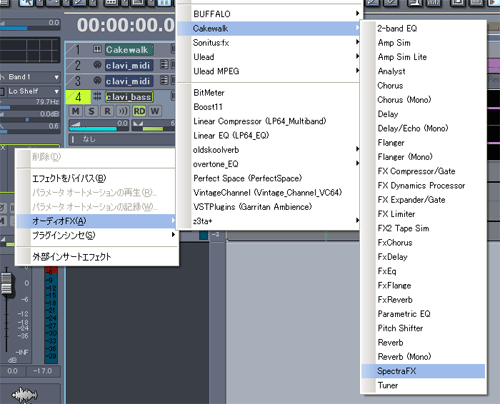Toggle W automation write on track 4
500x404 pixels.
click(155, 111)
